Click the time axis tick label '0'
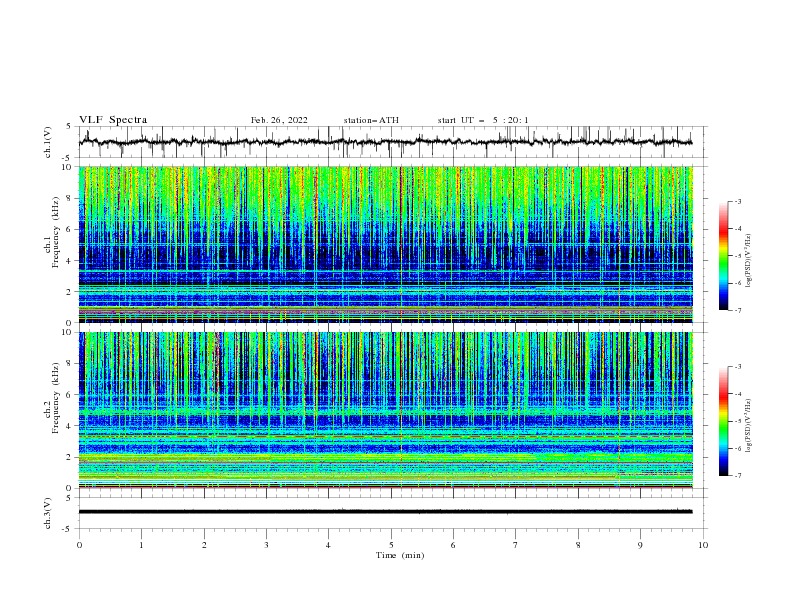This screenshot has width=792, height=612. pos(79,545)
